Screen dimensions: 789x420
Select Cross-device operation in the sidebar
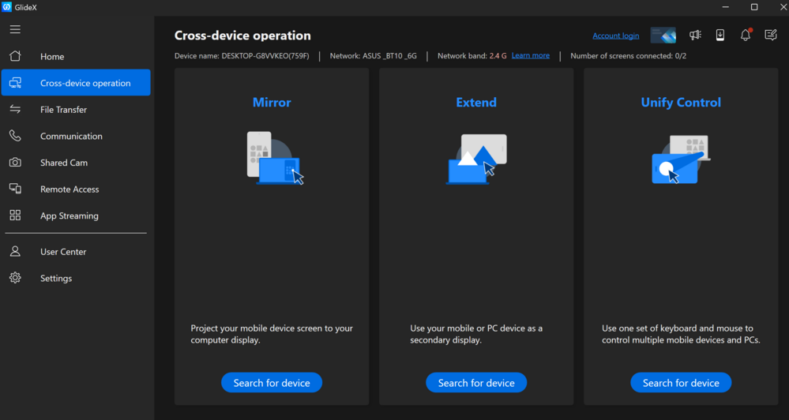tap(76, 82)
